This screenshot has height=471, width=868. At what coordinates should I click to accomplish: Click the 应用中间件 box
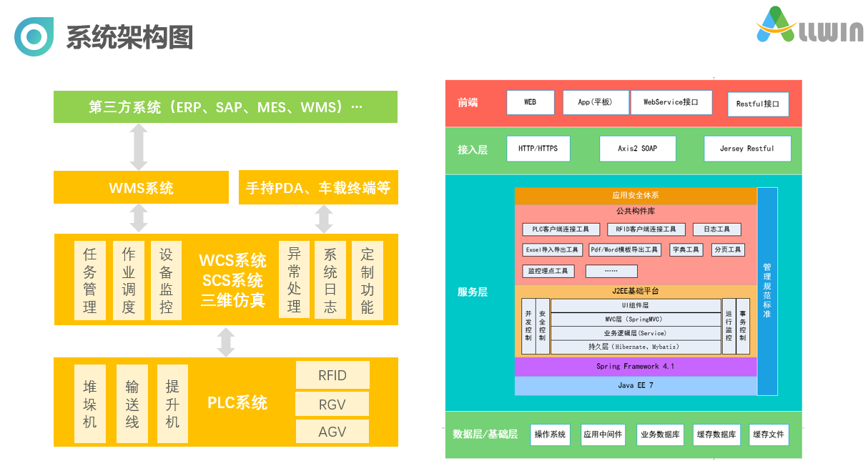(603, 435)
